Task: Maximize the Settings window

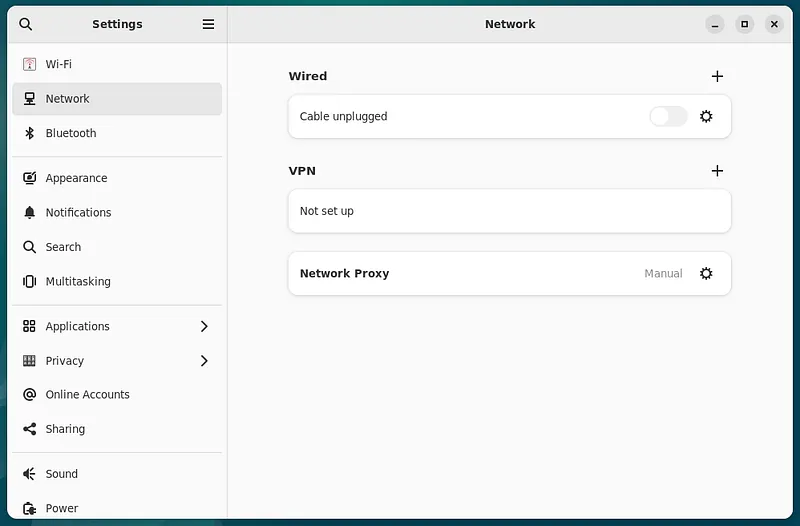Action: (744, 24)
